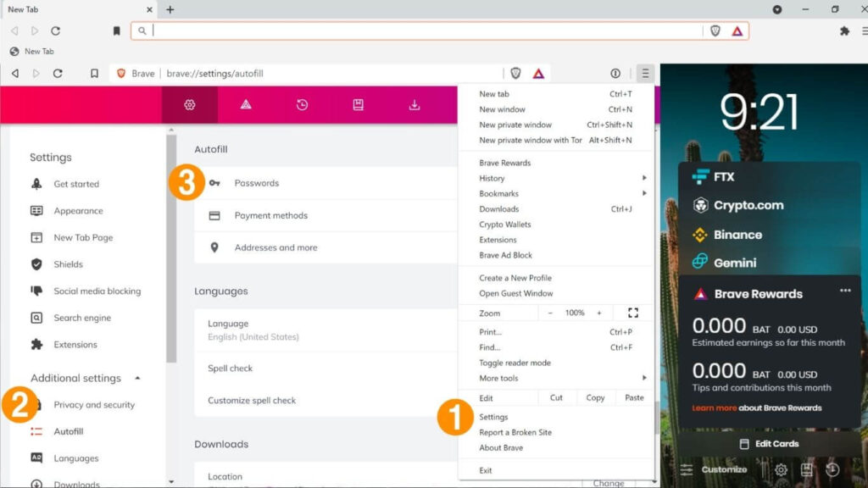Click the Extensions puzzle icon in top toolbar
Viewport: 868px width, 488px height.
pos(844,30)
